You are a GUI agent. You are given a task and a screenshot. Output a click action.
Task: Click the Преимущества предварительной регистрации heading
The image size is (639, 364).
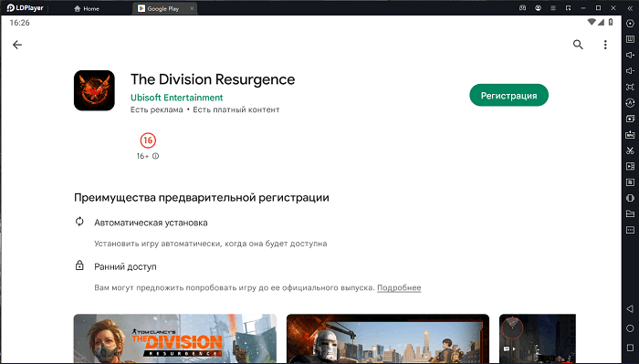tap(202, 198)
